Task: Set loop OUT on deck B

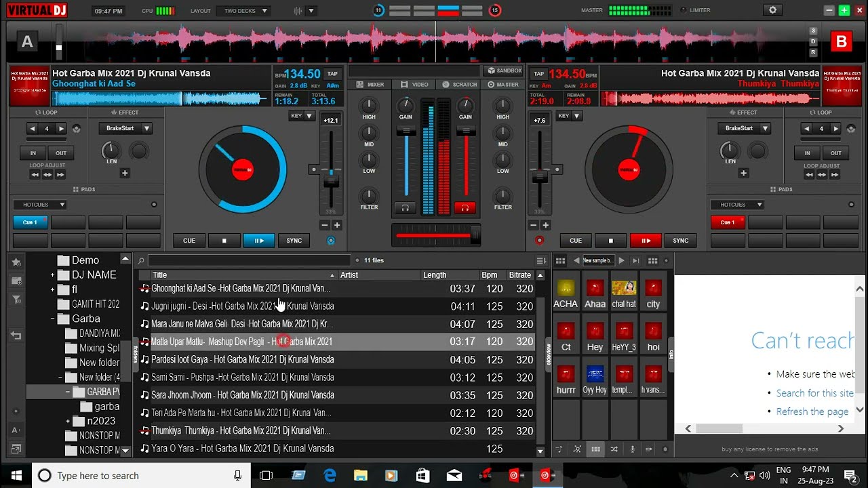Action: pyautogui.click(x=836, y=153)
